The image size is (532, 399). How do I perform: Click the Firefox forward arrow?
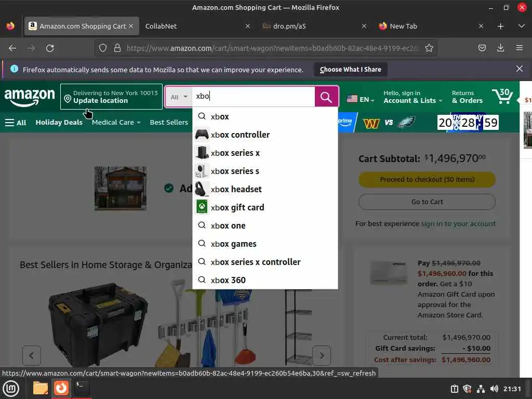coord(31,48)
